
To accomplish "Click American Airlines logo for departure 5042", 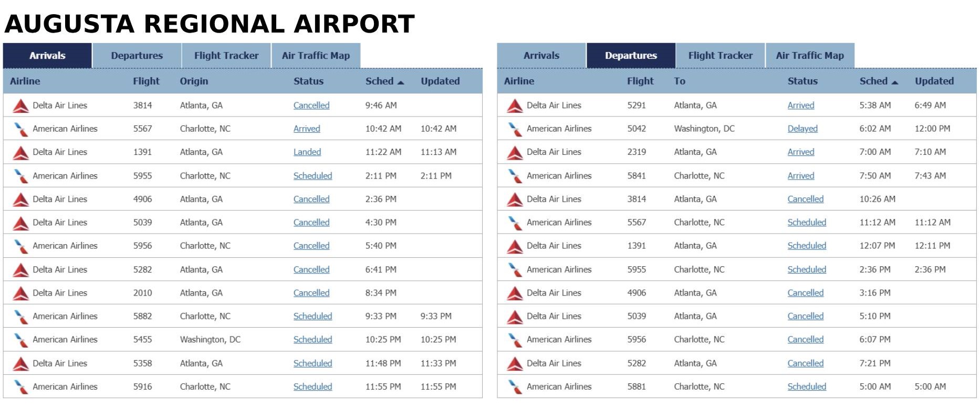I will 515,129.
